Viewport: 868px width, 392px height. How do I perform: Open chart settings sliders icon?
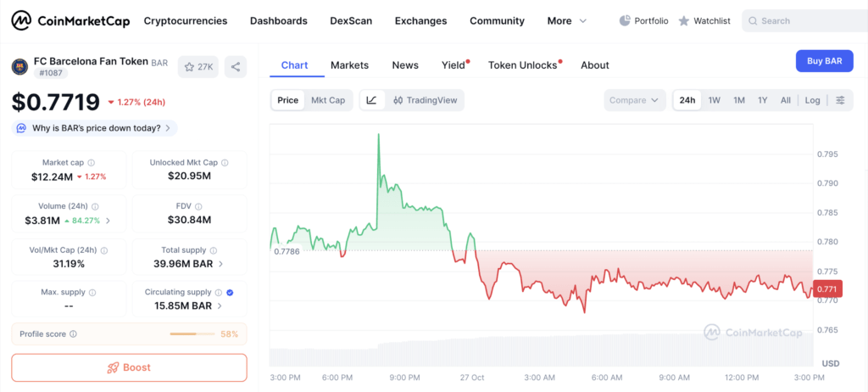pos(840,100)
